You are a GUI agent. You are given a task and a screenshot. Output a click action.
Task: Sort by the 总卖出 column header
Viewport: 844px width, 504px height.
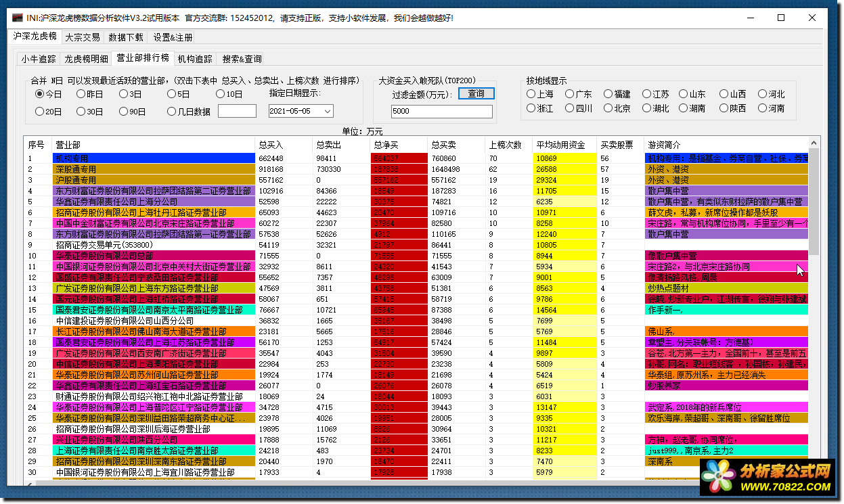click(x=341, y=145)
